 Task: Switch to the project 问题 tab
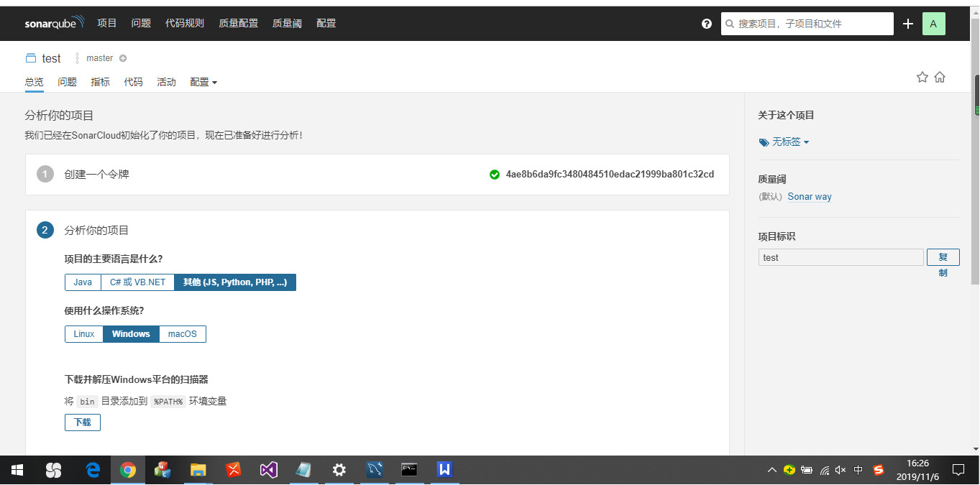[68, 82]
